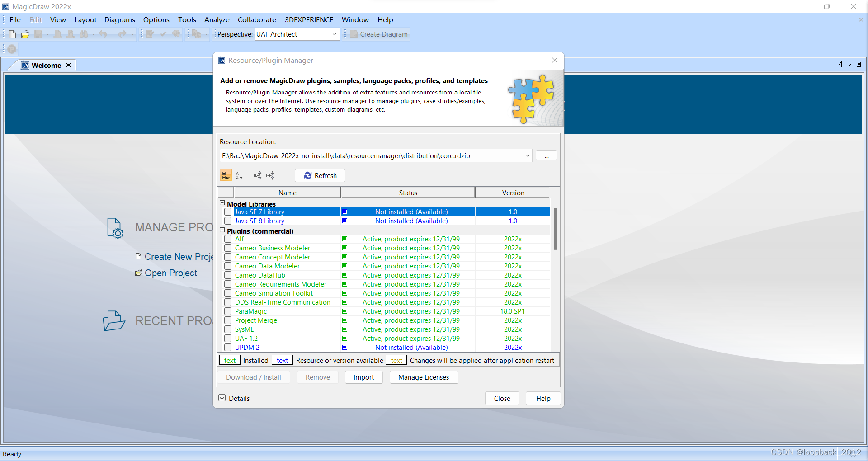This screenshot has height=461, width=868.
Task: Collapse the Model Libraries group
Action: [222, 203]
